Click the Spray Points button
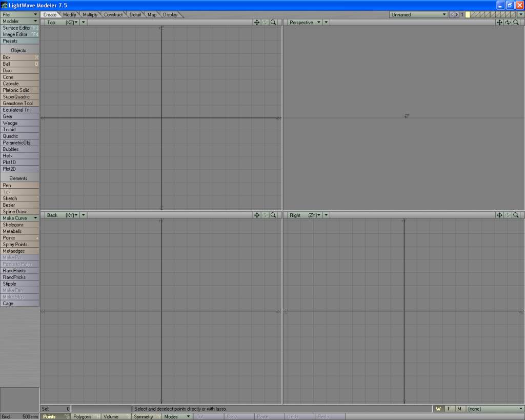The width and height of the screenshot is (525, 420). tap(19, 245)
